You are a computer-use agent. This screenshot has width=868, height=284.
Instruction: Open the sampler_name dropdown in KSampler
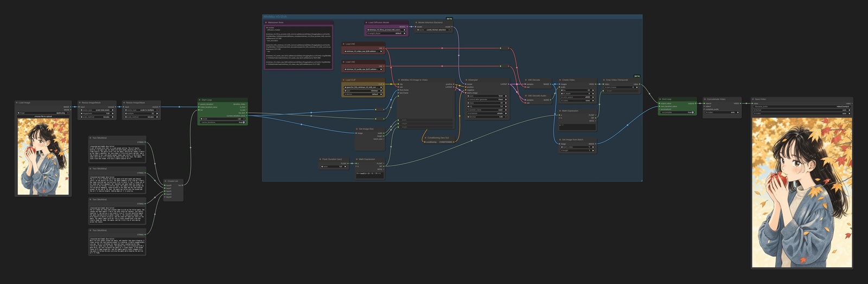pos(487,110)
